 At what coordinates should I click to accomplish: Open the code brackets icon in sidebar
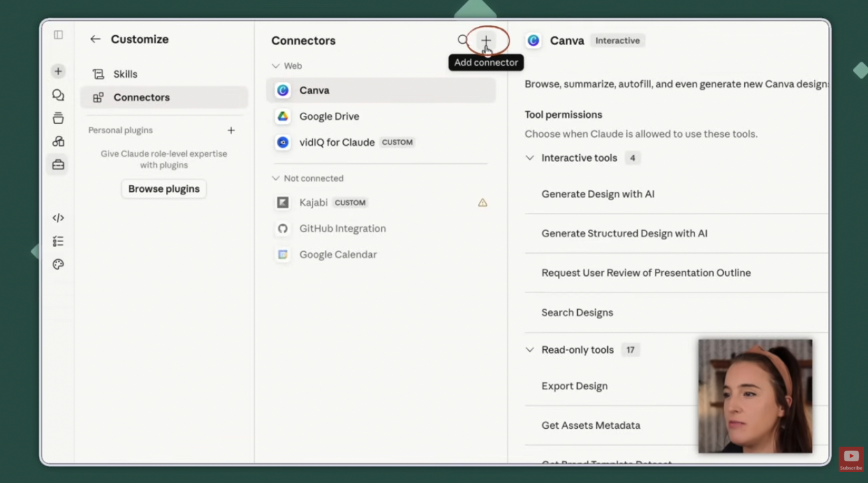coord(58,218)
